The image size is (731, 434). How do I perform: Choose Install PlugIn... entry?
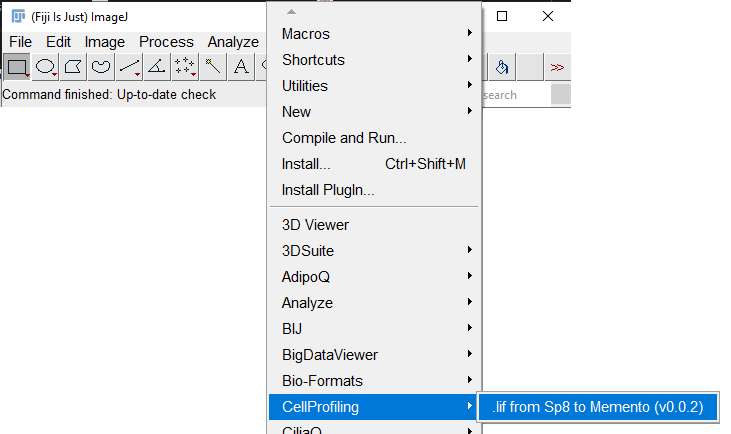pos(375,190)
